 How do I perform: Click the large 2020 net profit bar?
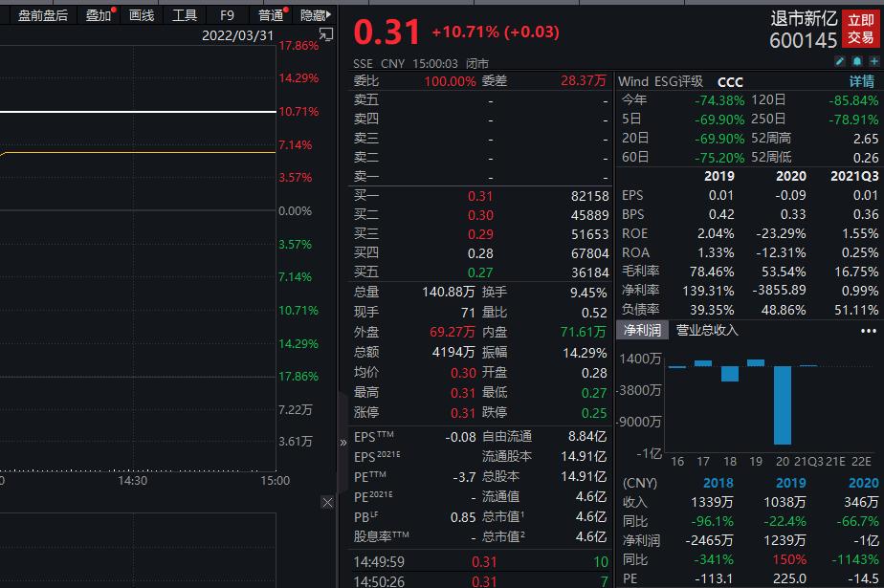click(x=783, y=404)
